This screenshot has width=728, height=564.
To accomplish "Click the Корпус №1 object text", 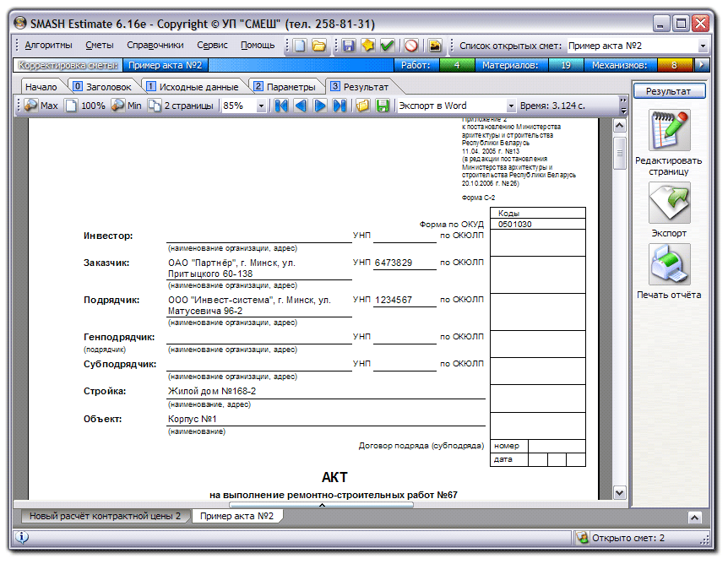I will click(x=193, y=419).
